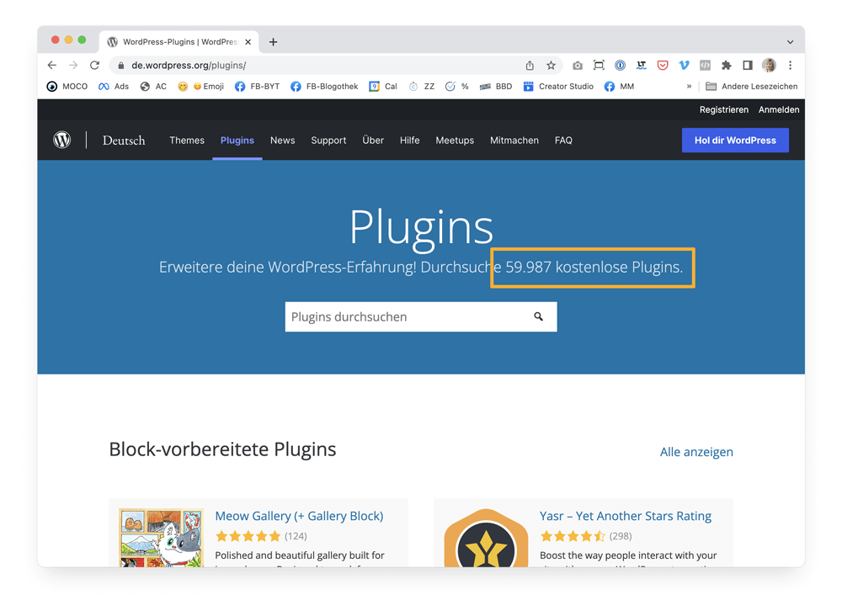Click the LanguageTool extension icon

pyautogui.click(x=641, y=66)
